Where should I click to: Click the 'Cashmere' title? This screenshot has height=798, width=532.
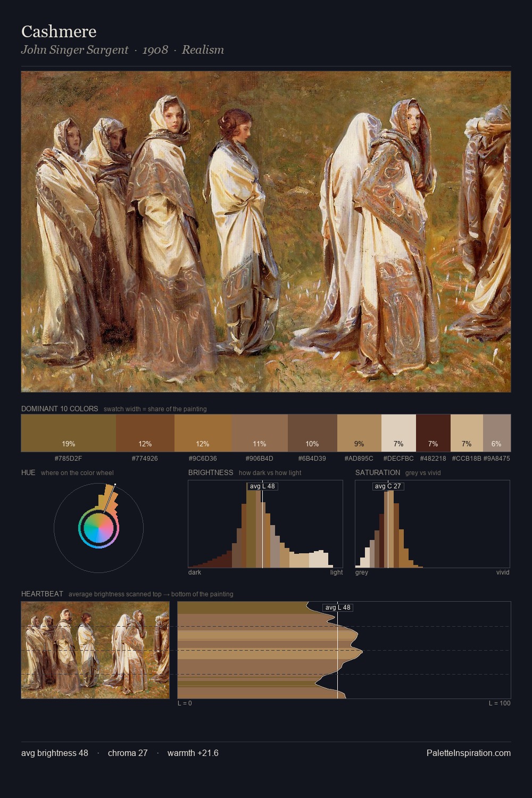point(59,31)
